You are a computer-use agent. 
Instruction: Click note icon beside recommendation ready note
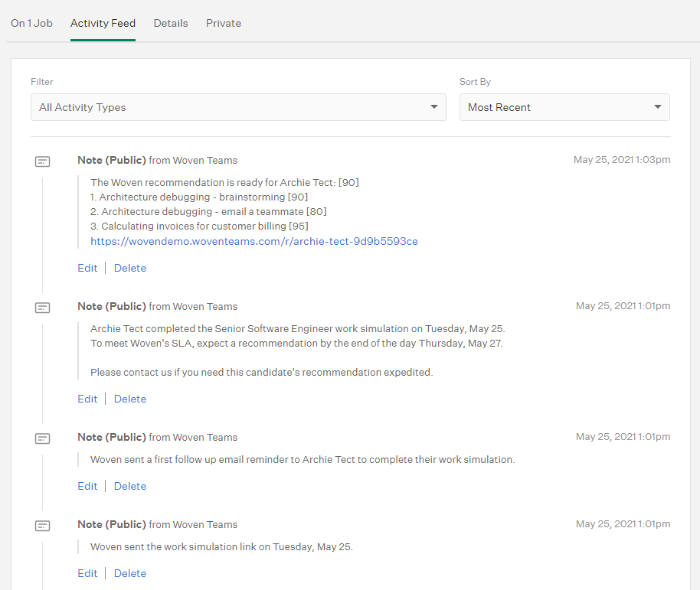(42, 161)
